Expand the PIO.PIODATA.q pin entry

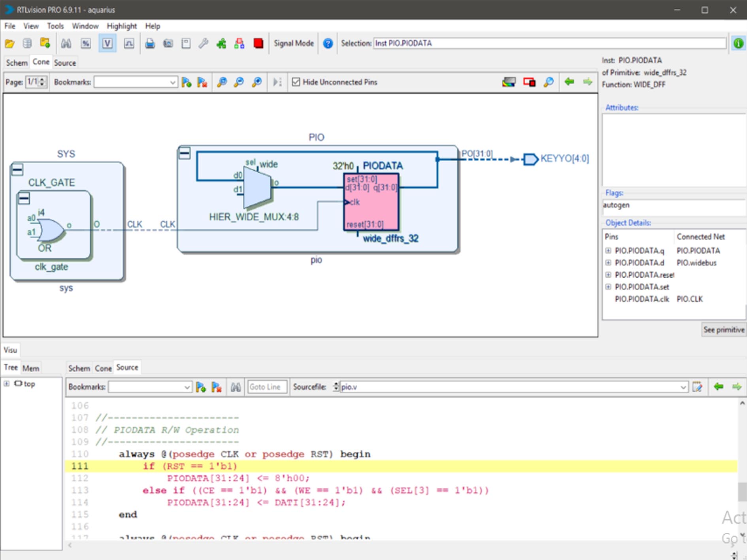click(608, 251)
